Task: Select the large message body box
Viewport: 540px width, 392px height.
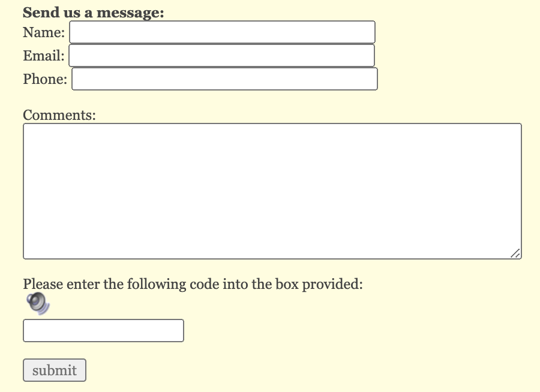Action: 272,191
